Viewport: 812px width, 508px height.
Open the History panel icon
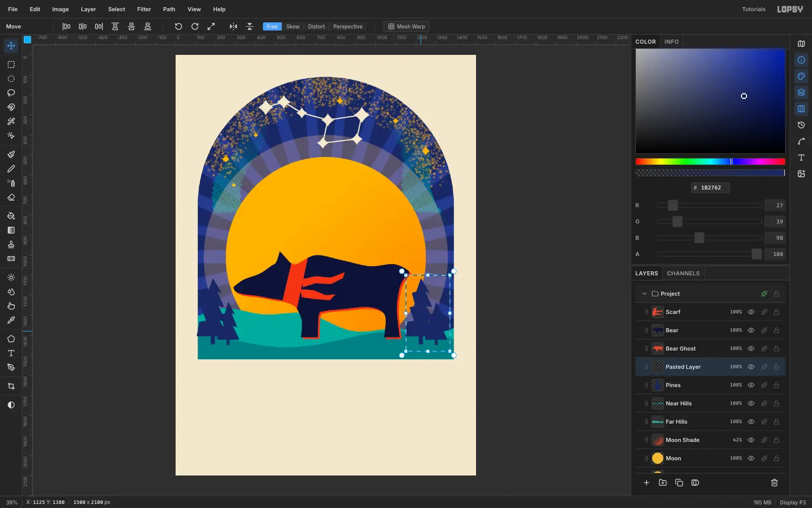(x=801, y=125)
